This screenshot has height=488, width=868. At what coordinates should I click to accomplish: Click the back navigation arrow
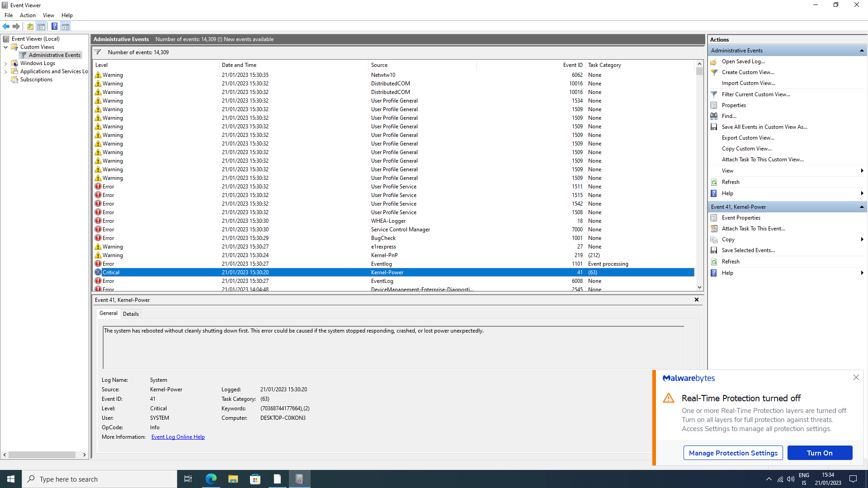click(6, 26)
